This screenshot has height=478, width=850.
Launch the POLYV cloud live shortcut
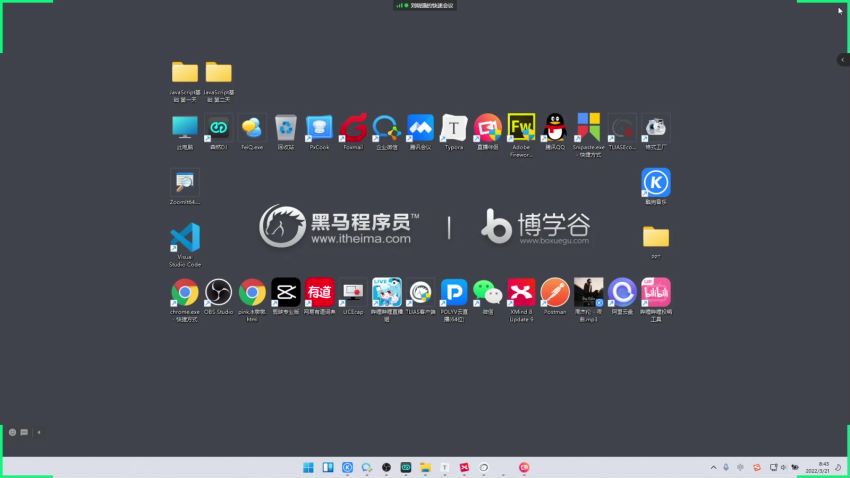click(x=454, y=293)
